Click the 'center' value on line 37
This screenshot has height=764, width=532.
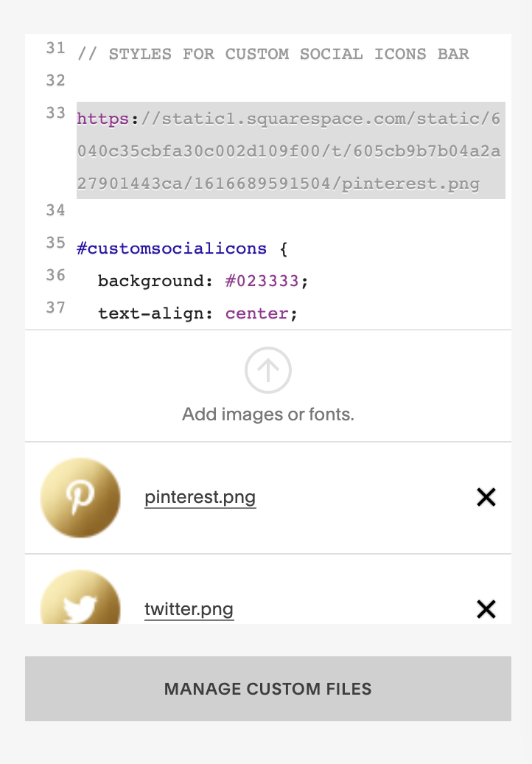(x=256, y=313)
